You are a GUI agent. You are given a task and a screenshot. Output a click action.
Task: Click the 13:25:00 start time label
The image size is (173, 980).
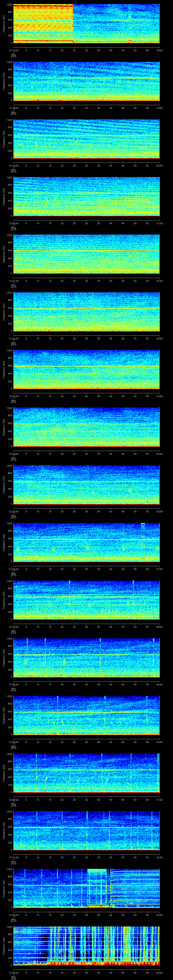pyautogui.click(x=13, y=512)
